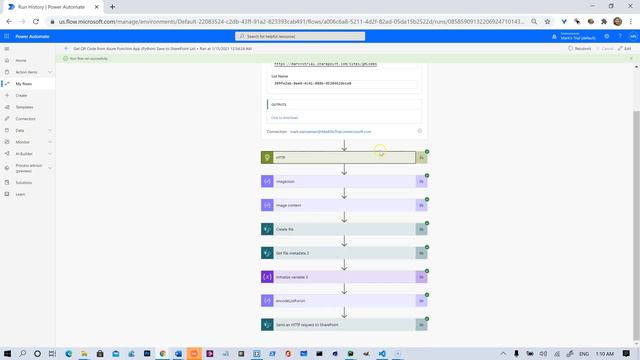Expand the HTTP action step

tap(344, 158)
